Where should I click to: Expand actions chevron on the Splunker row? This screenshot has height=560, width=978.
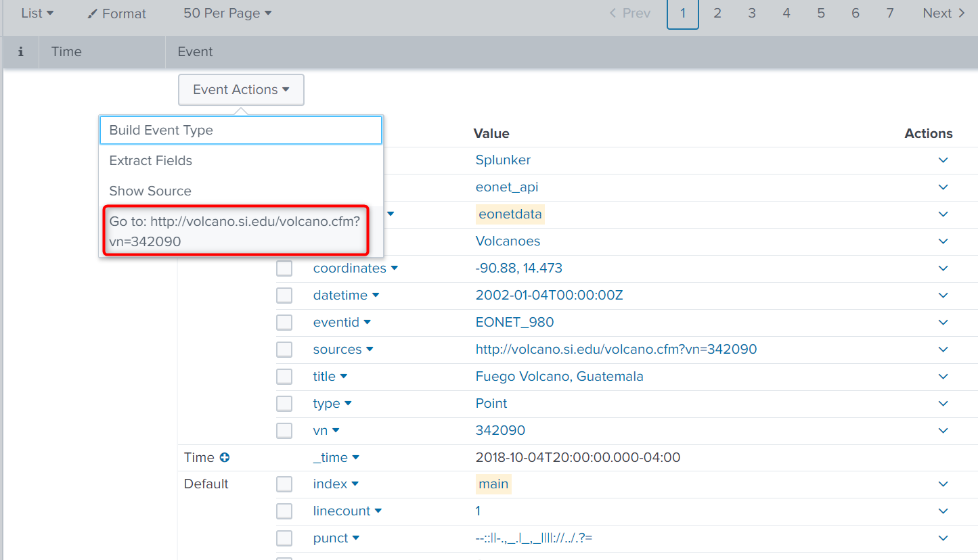click(943, 160)
